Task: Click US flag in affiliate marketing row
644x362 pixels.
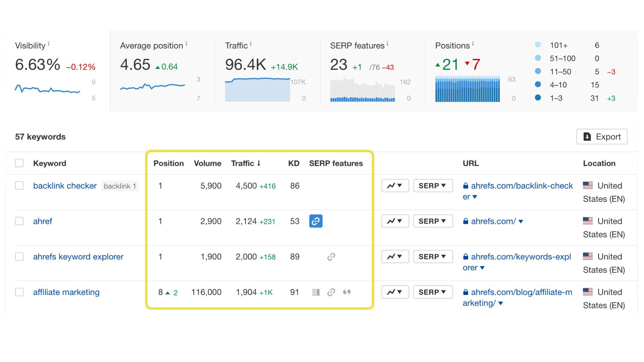Action: [x=588, y=292]
